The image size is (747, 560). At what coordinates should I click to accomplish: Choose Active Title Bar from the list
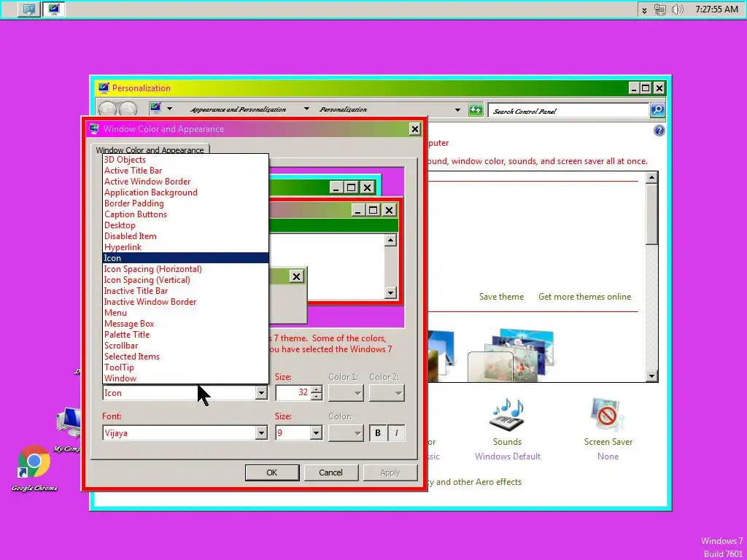[x=186, y=171]
